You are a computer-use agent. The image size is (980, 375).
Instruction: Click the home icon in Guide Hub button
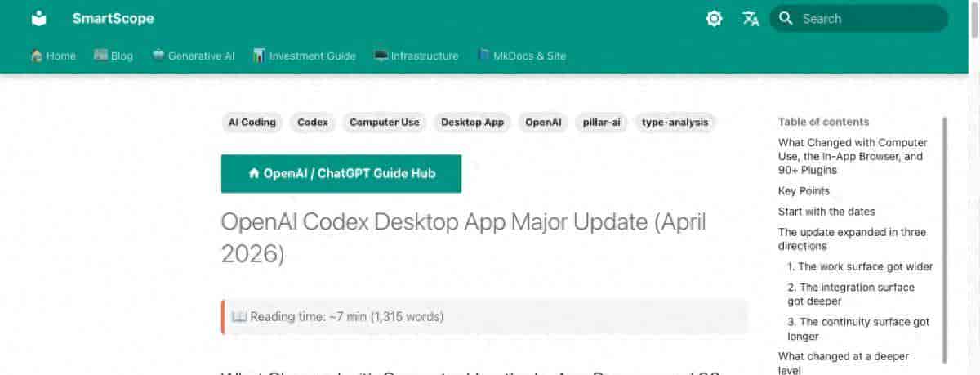(254, 173)
